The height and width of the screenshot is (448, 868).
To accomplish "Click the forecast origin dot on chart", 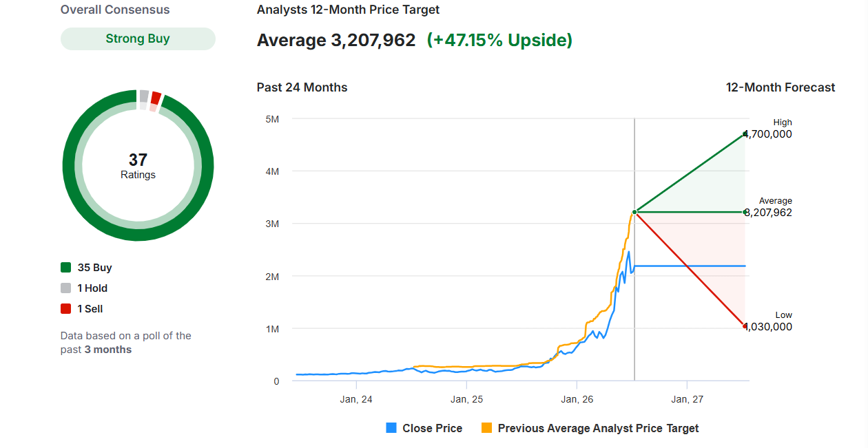I will pos(634,212).
